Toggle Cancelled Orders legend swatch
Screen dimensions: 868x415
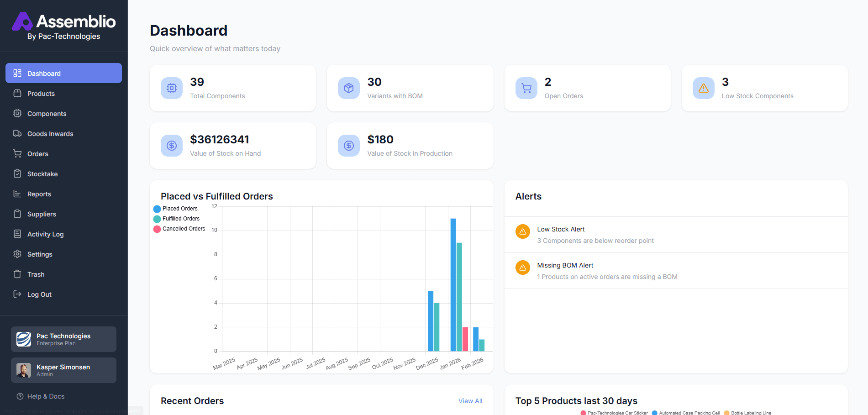(x=157, y=229)
